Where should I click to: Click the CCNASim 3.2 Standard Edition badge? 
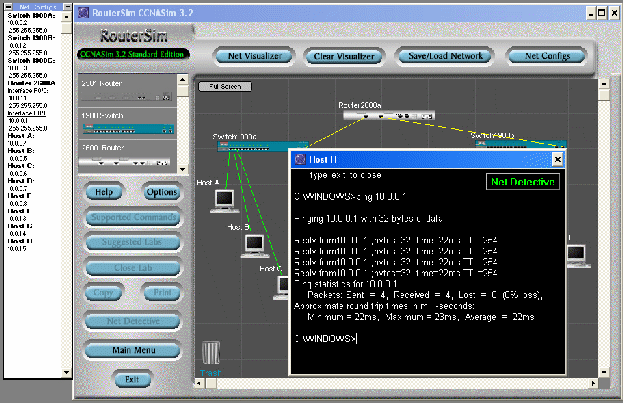pos(133,54)
